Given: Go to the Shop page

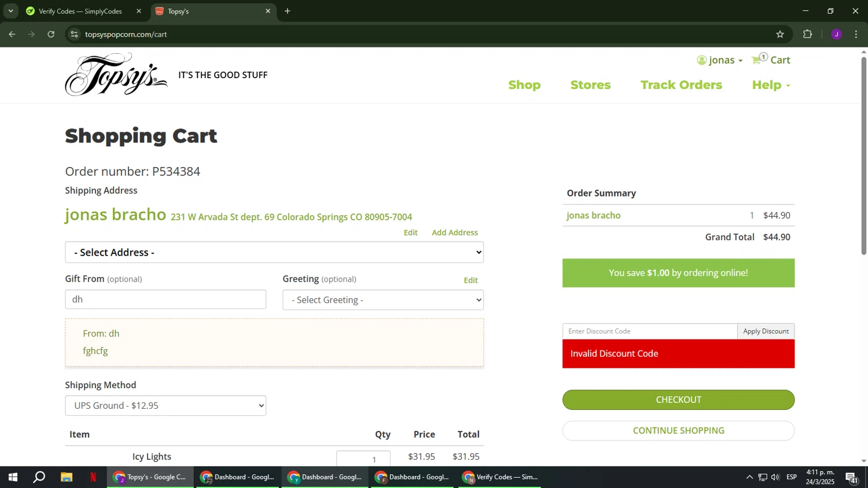Looking at the screenshot, I should (524, 85).
